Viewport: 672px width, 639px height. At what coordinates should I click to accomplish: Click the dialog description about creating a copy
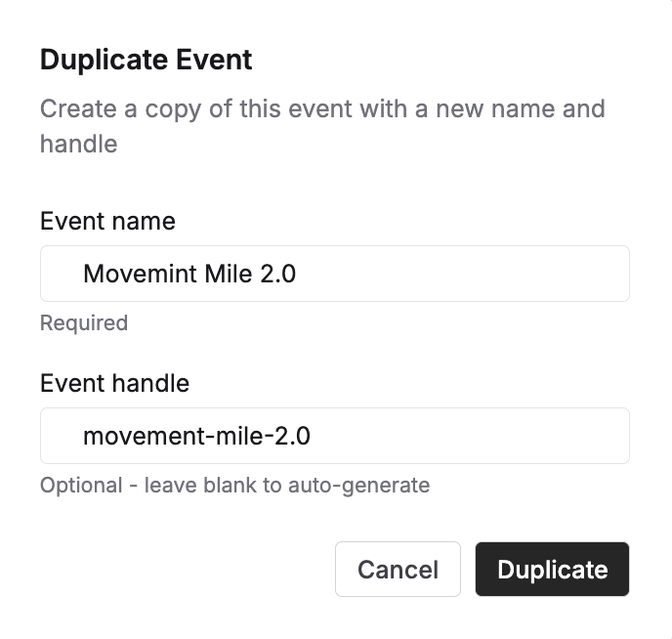click(x=322, y=126)
